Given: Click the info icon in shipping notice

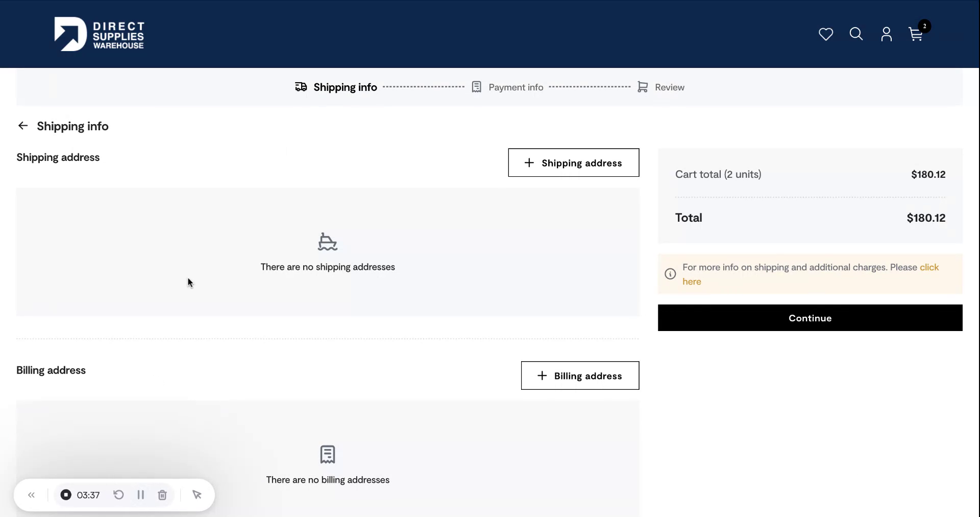Looking at the screenshot, I should pos(670,274).
